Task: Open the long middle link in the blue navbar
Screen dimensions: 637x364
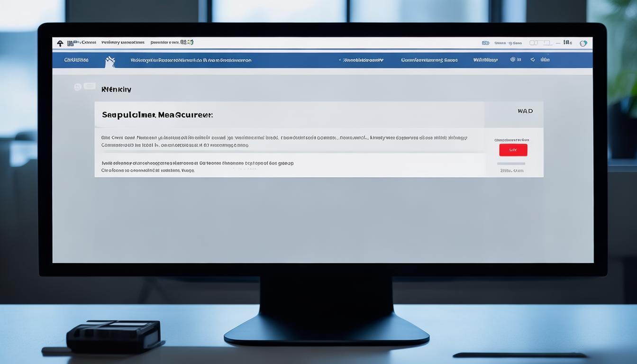Action: click(x=191, y=60)
